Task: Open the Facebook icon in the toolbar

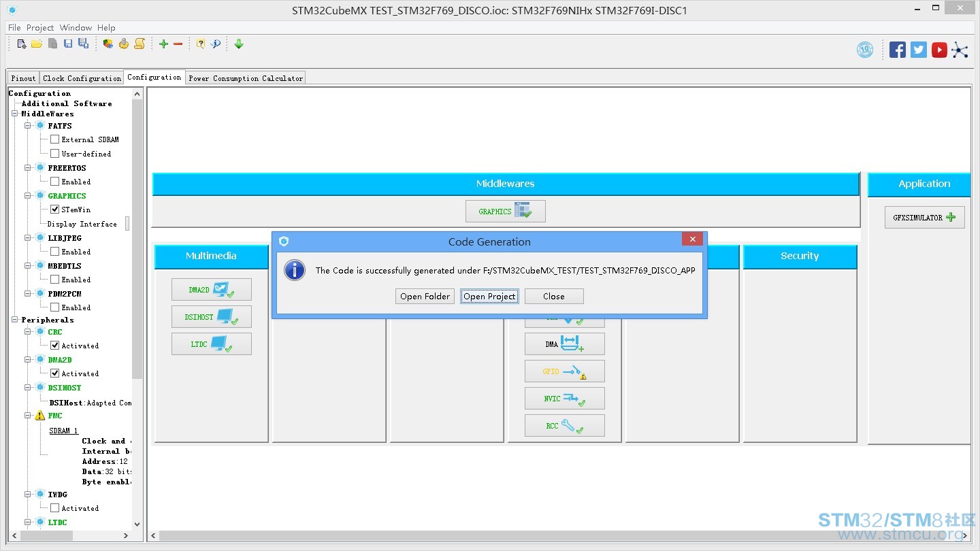Action: click(x=898, y=50)
